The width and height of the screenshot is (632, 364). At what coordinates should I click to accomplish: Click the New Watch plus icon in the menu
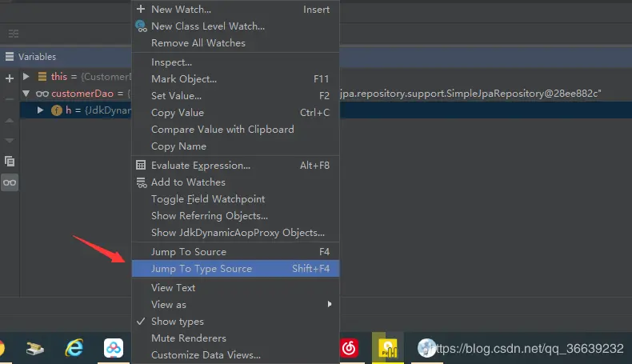pyautogui.click(x=141, y=9)
